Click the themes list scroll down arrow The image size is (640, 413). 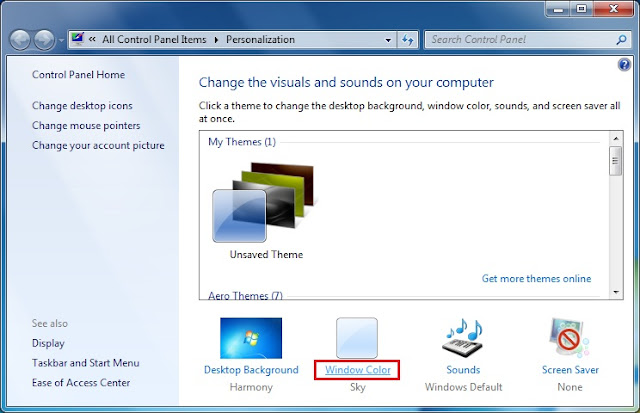coord(616,292)
